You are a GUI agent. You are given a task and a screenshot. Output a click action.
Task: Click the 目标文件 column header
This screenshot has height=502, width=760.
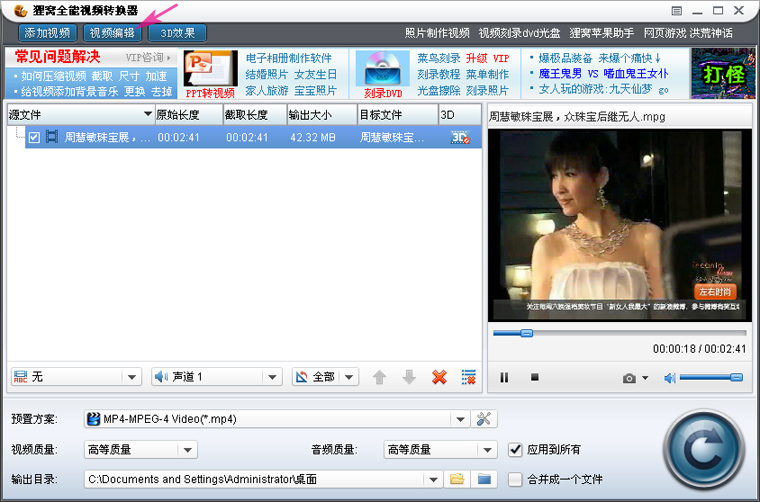[x=397, y=115]
